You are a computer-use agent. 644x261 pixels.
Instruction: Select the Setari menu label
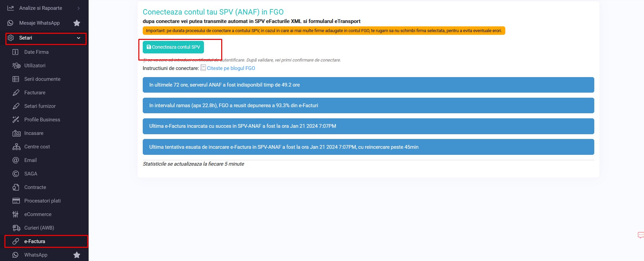pyautogui.click(x=26, y=38)
